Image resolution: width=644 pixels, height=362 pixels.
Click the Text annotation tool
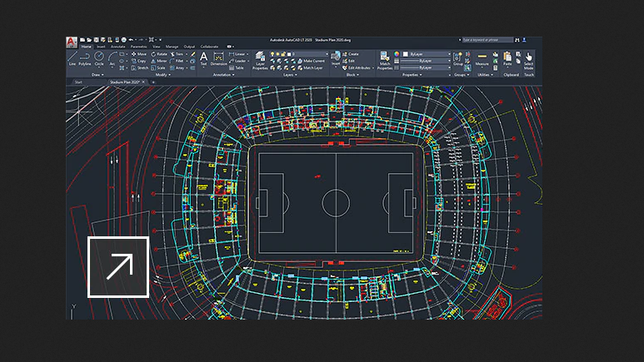pyautogui.click(x=203, y=58)
